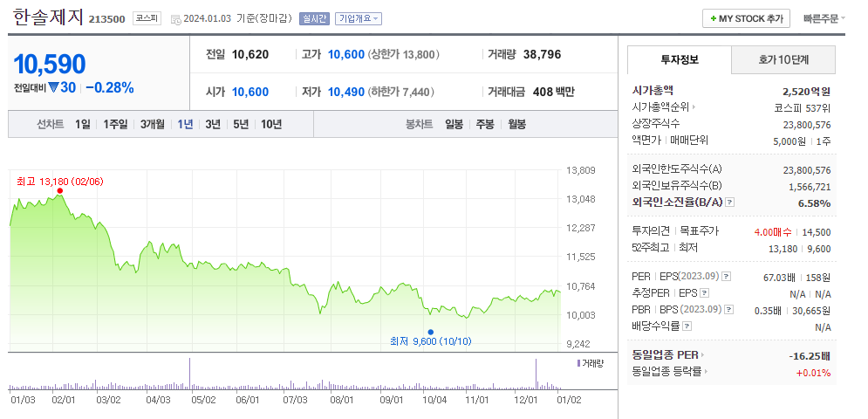Select the 10년 line chart period
The height and width of the screenshot is (419, 868).
pos(271,124)
